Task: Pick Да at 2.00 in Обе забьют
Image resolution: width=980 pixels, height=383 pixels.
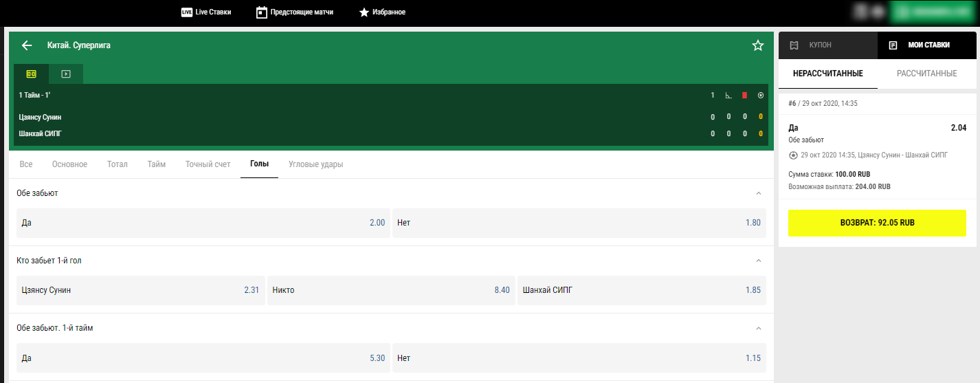Action: click(x=203, y=223)
